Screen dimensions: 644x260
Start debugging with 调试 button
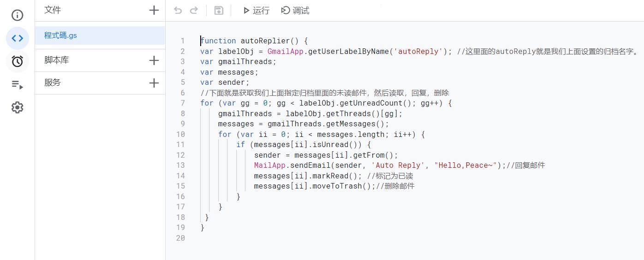click(x=295, y=11)
